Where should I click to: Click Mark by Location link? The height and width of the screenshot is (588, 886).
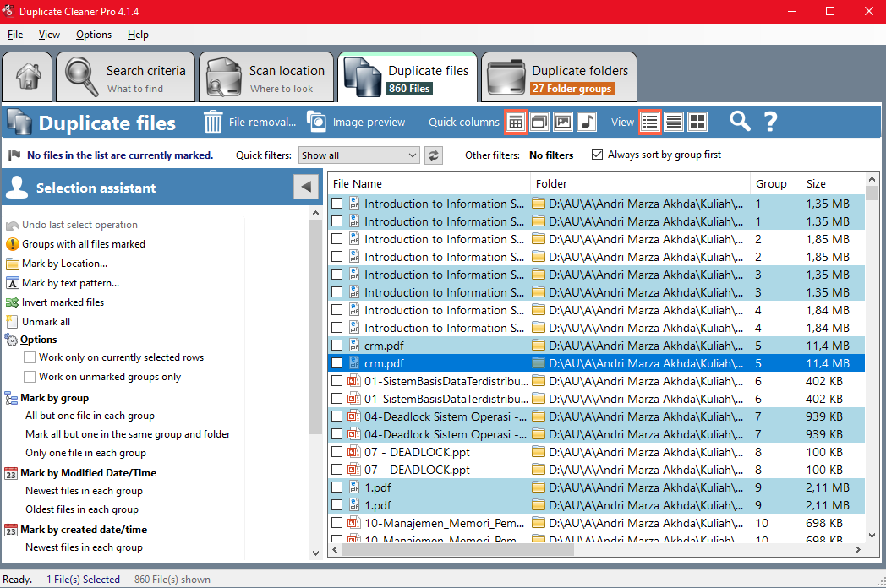[x=64, y=264]
